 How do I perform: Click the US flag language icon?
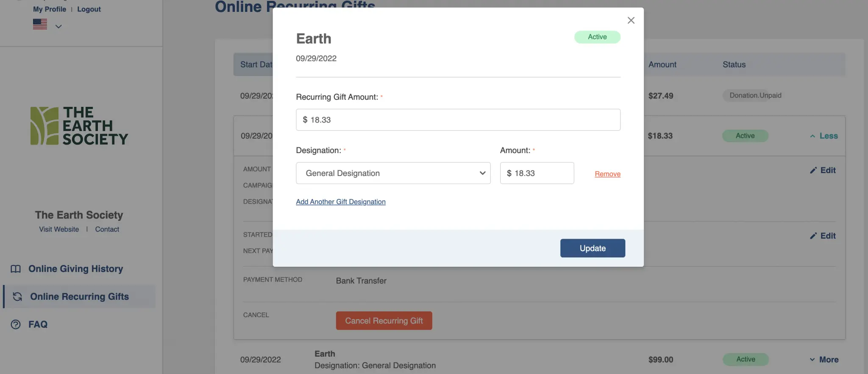click(x=40, y=24)
